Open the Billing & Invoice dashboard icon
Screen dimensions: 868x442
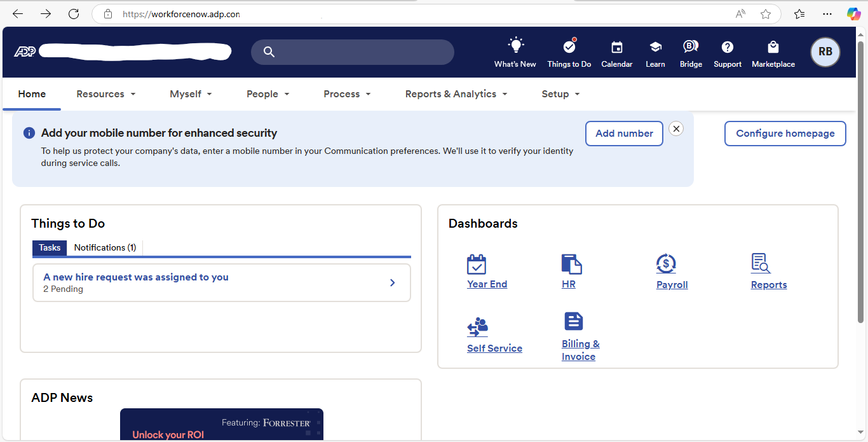(573, 321)
